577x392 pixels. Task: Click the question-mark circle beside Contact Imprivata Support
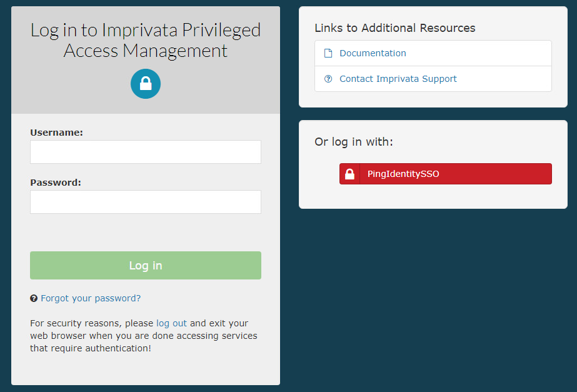(328, 78)
